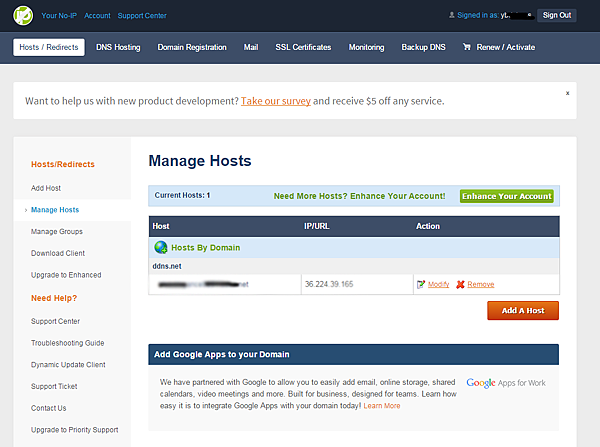Click the Modify pencil icon in host row
The width and height of the screenshot is (600, 447).
pos(421,284)
